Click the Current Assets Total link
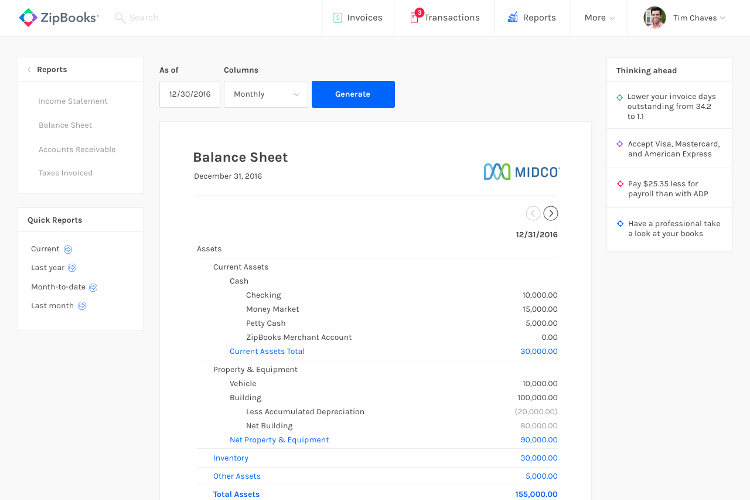 pos(267,351)
